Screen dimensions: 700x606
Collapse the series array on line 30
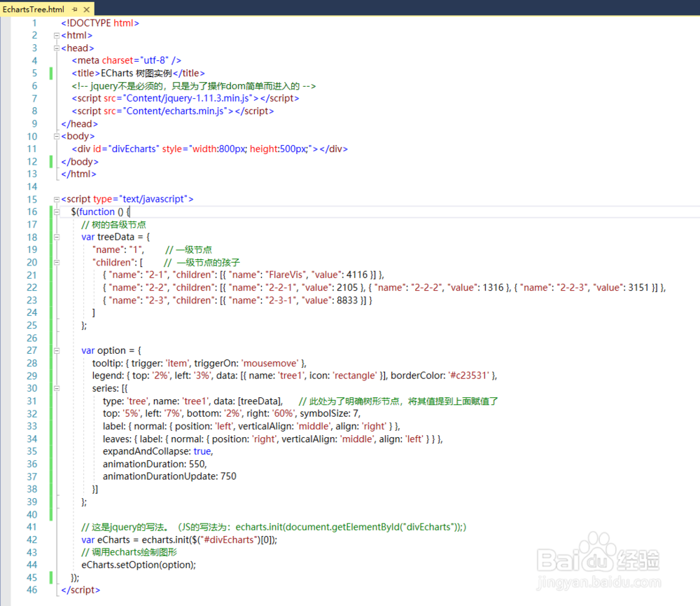tap(57, 388)
